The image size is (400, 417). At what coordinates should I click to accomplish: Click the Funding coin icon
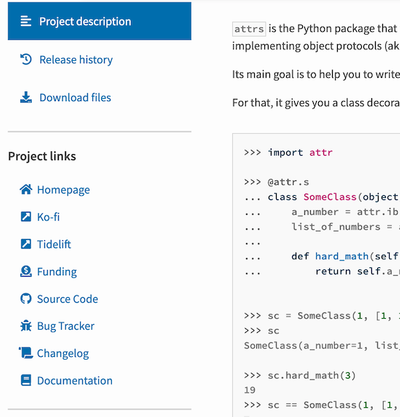(x=26, y=271)
